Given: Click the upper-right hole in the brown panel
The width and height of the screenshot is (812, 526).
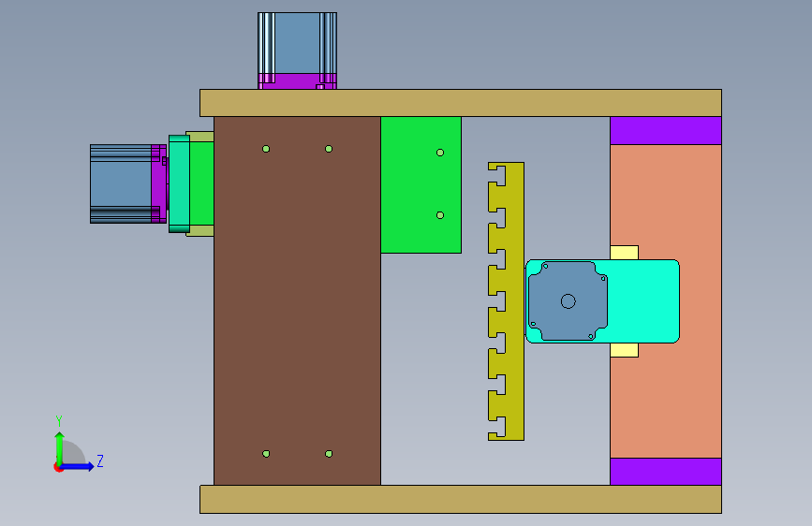Looking at the screenshot, I should pos(329,149).
